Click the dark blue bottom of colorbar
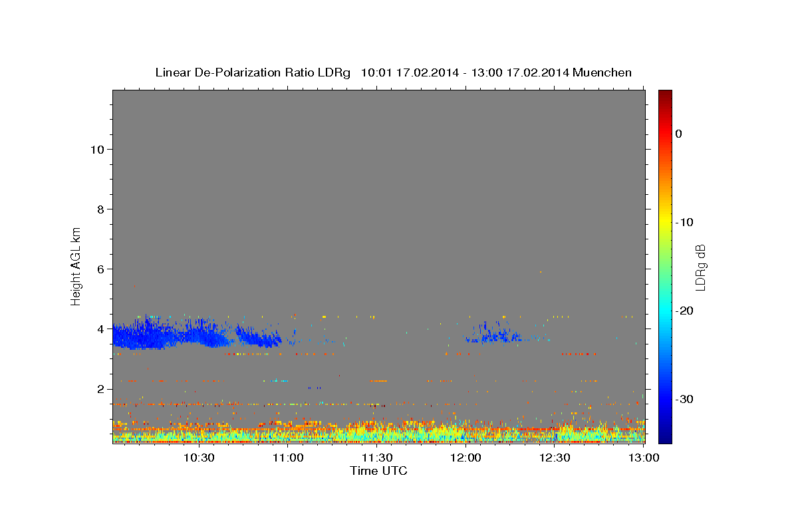 (x=665, y=436)
